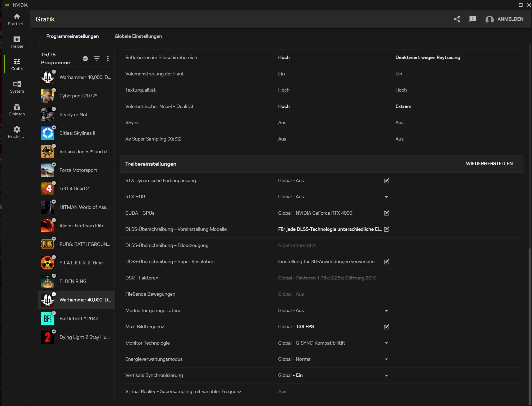Image resolution: width=532 pixels, height=406 pixels.
Task: Select Programmeinstellungen tab
Action: (x=72, y=36)
